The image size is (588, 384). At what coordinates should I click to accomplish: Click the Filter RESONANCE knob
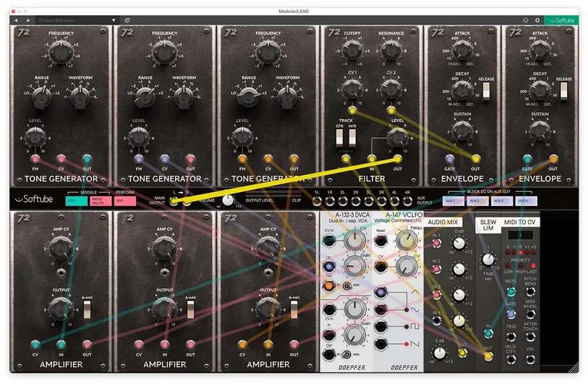(390, 50)
